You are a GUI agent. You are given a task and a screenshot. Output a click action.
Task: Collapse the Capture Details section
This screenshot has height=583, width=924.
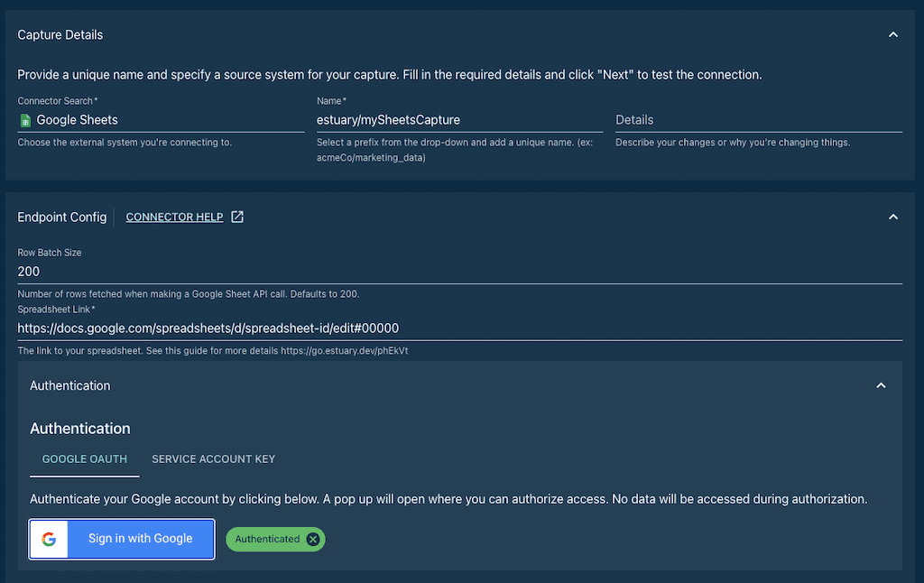click(892, 35)
